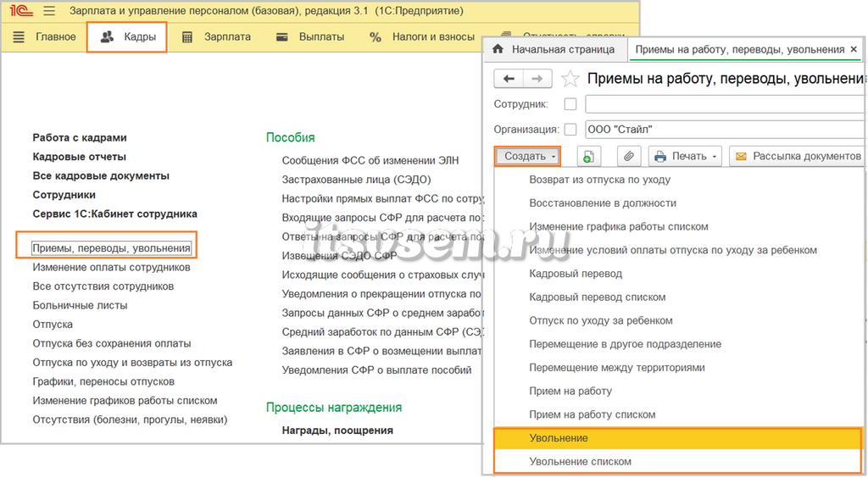Tick the Организация filter checkbox

570,130
